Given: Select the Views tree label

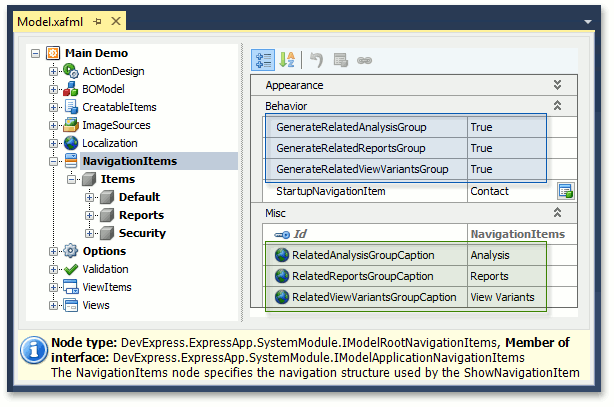Looking at the screenshot, I should pos(96,305).
